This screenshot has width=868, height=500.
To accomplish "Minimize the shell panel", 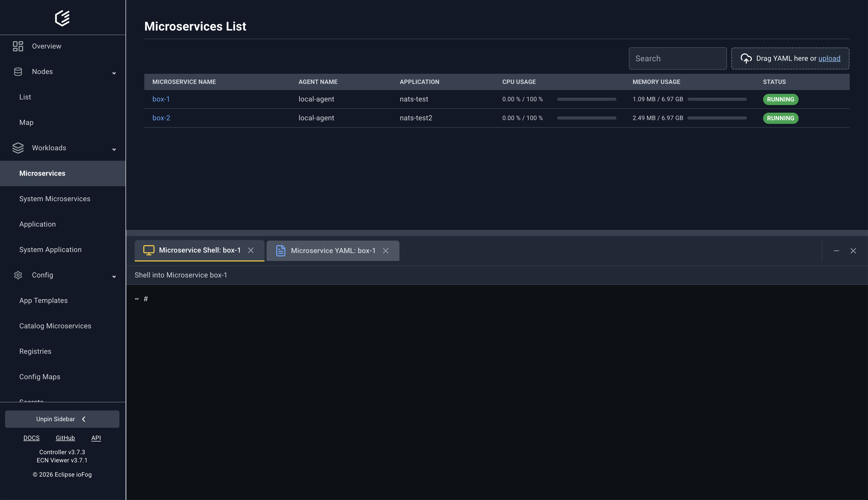I will [836, 251].
